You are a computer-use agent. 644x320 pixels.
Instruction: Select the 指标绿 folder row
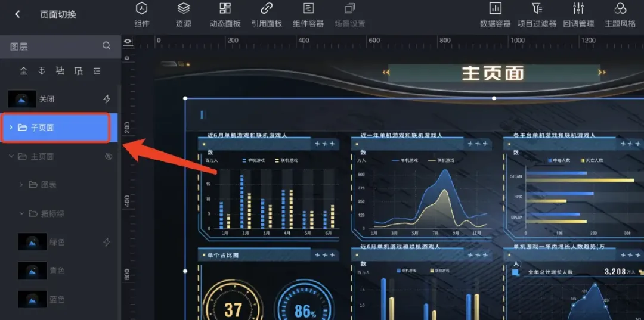click(x=58, y=213)
